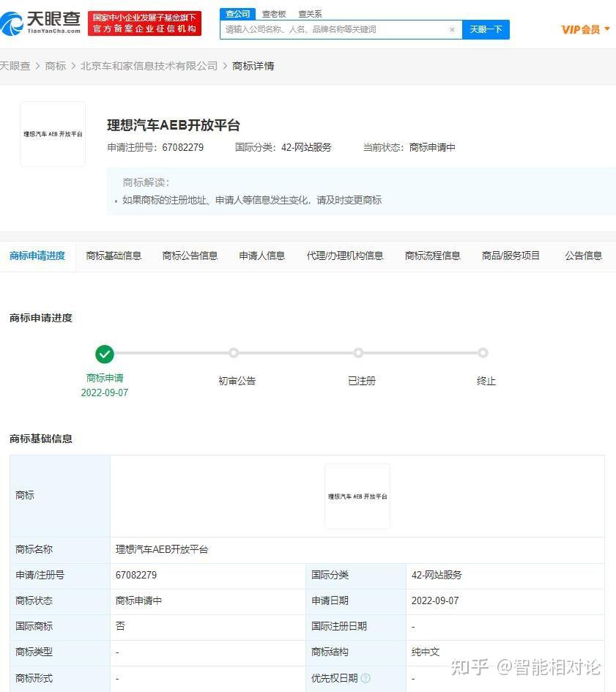Click the 已注册 progress node circle
Image resolution: width=616 pixels, height=692 pixels.
coord(358,352)
